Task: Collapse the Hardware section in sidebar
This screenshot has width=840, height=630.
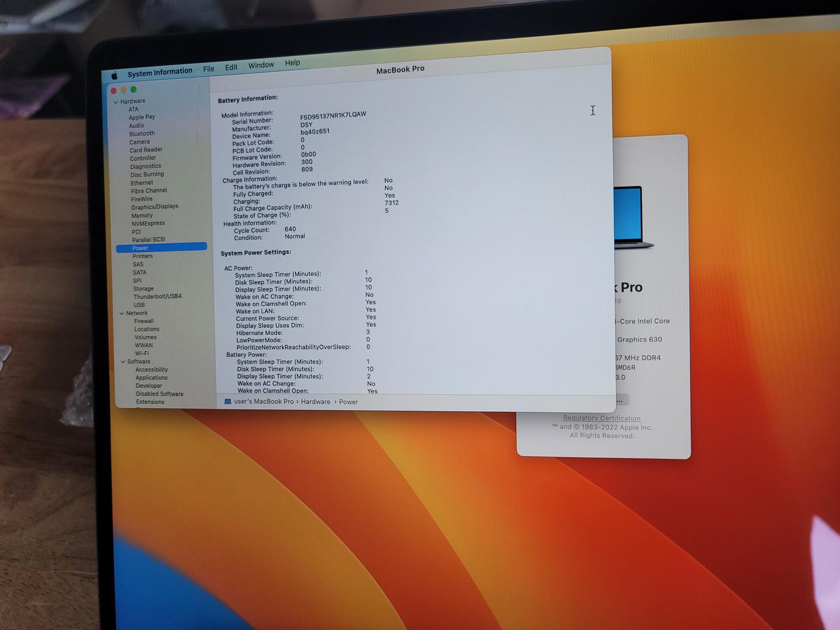Action: 116,102
